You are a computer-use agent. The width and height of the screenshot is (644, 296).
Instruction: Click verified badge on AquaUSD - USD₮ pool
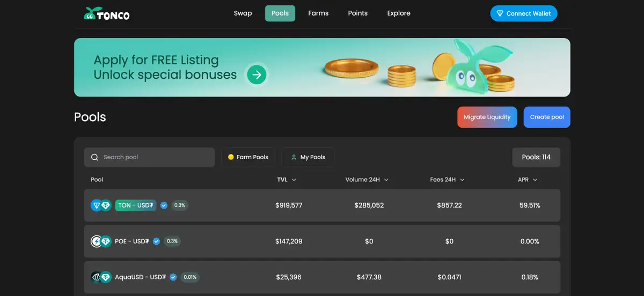pos(173,277)
